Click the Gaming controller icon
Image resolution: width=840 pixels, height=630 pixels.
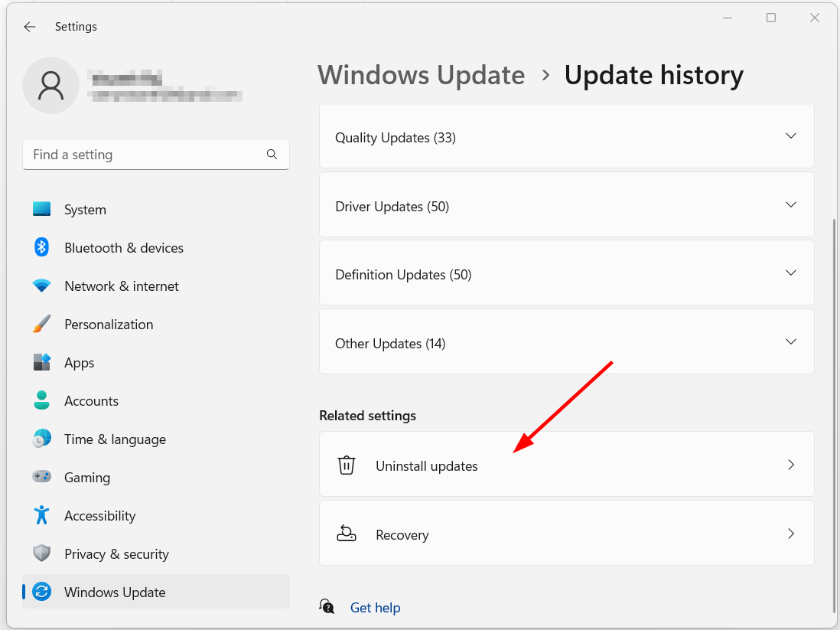click(x=42, y=477)
